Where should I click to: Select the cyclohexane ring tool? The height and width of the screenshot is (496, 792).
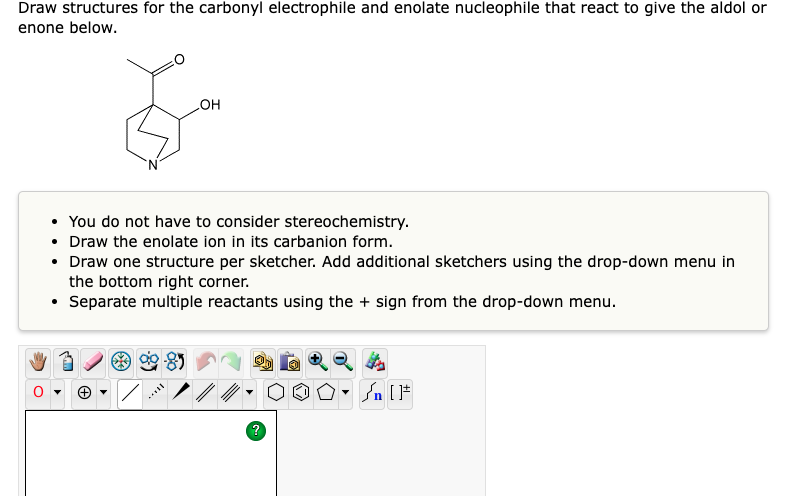(276, 392)
